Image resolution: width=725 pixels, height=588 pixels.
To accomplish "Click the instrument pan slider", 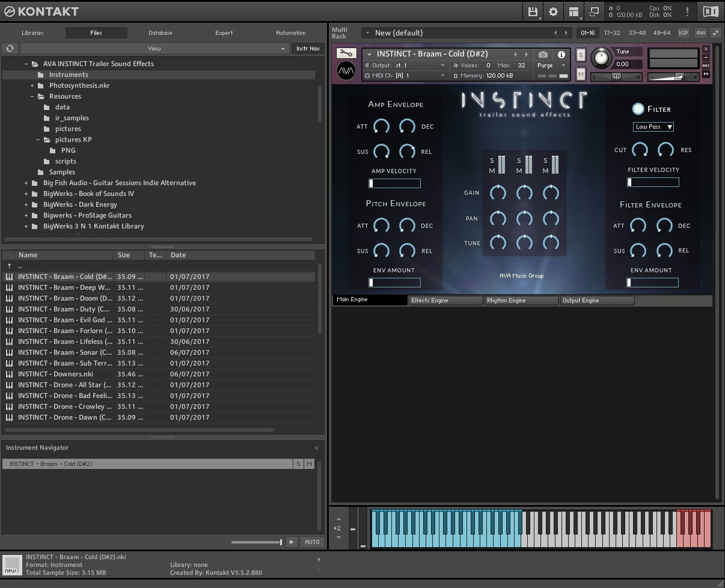I will coord(617,77).
